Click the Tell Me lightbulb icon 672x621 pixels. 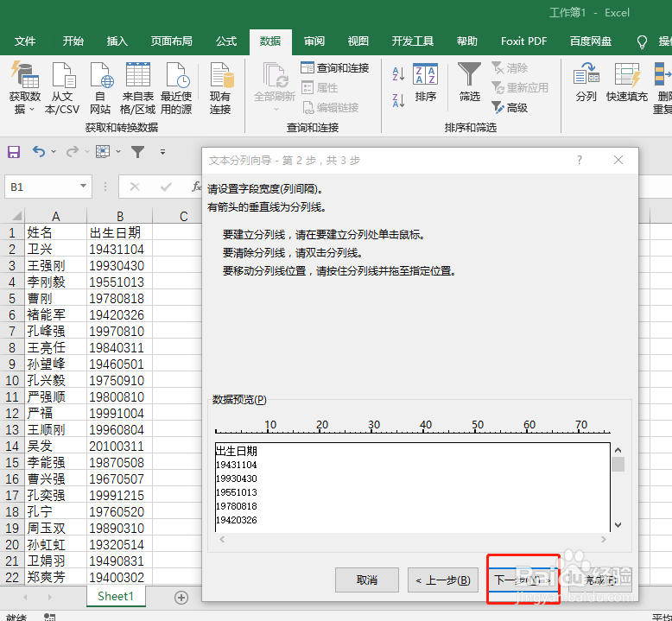click(642, 41)
